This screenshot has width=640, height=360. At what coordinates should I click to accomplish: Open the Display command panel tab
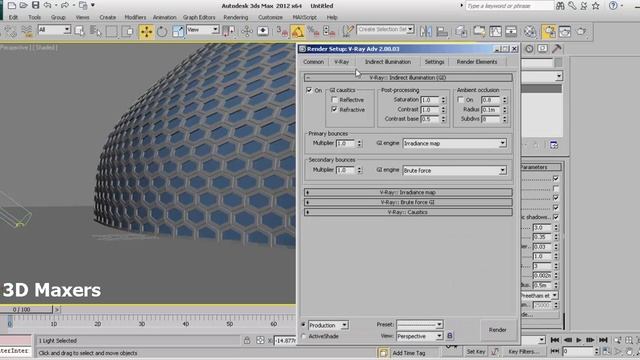pyautogui.click(x=542, y=49)
